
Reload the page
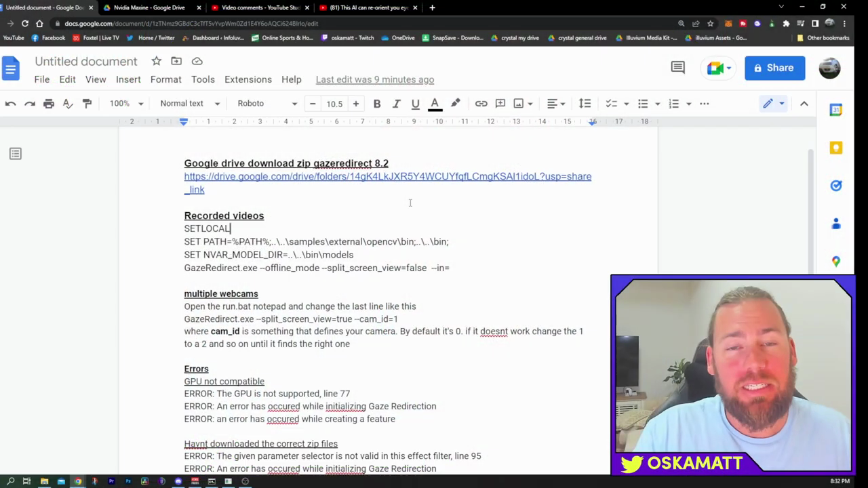[25, 23]
